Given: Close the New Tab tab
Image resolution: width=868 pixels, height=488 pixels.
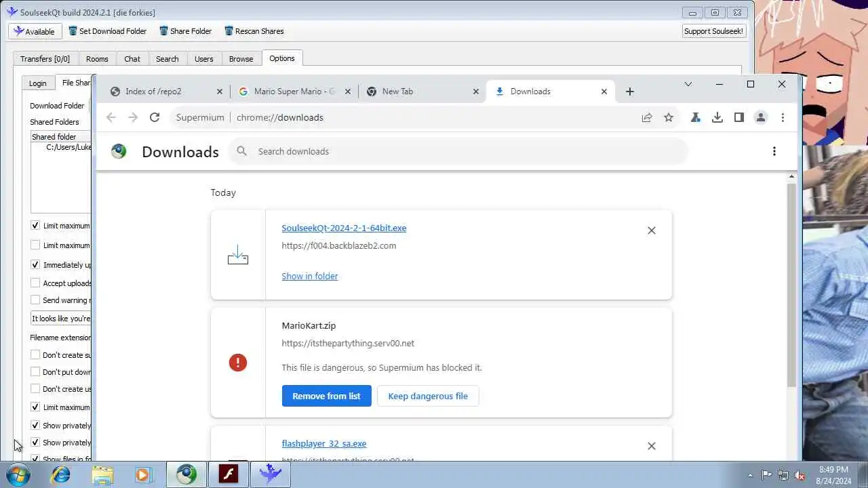Looking at the screenshot, I should pyautogui.click(x=475, y=91).
